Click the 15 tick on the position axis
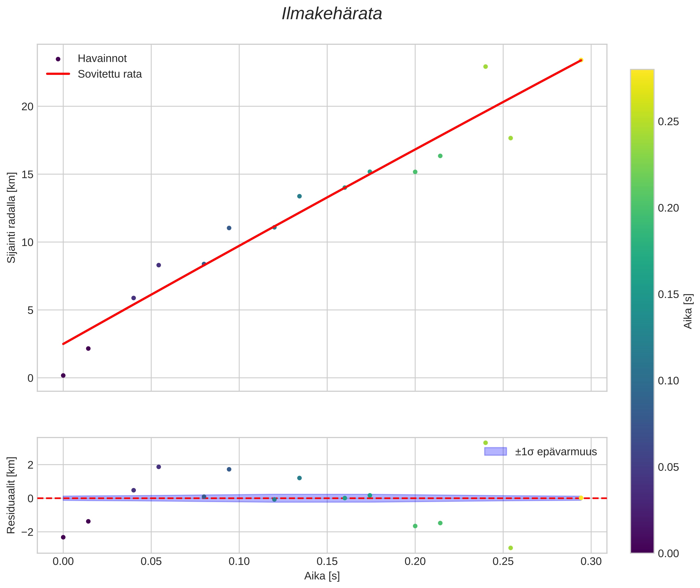 28,174
